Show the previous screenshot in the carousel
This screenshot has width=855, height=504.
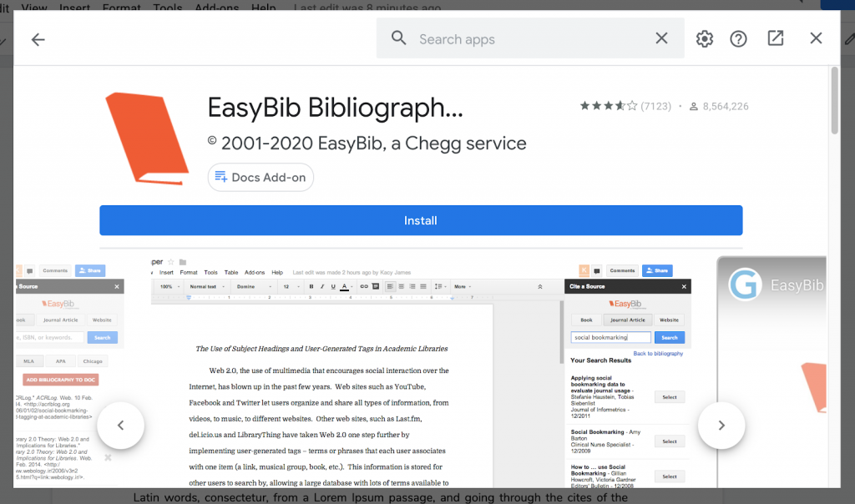pos(120,426)
